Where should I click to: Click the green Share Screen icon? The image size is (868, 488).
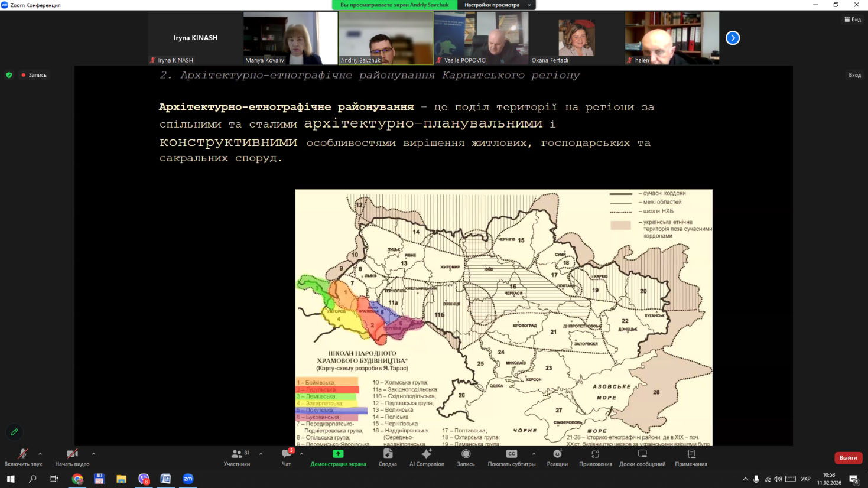(338, 454)
